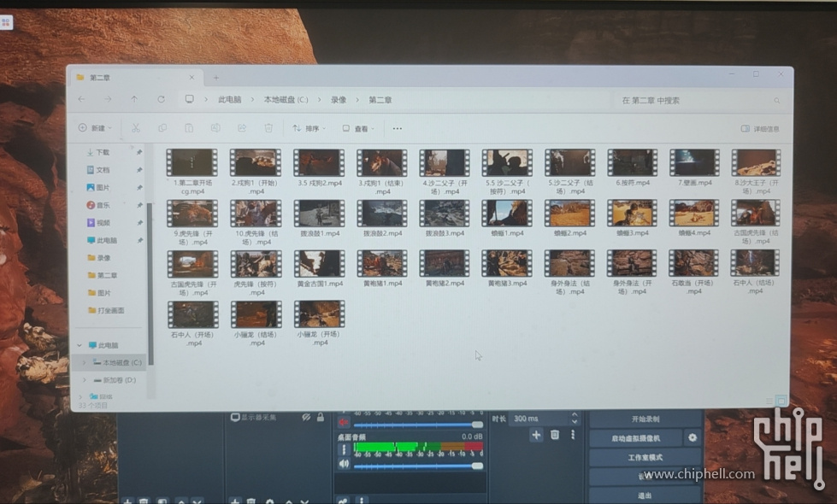The height and width of the screenshot is (504, 837).
Task: Switch to details list view icon
Action: [769, 401]
